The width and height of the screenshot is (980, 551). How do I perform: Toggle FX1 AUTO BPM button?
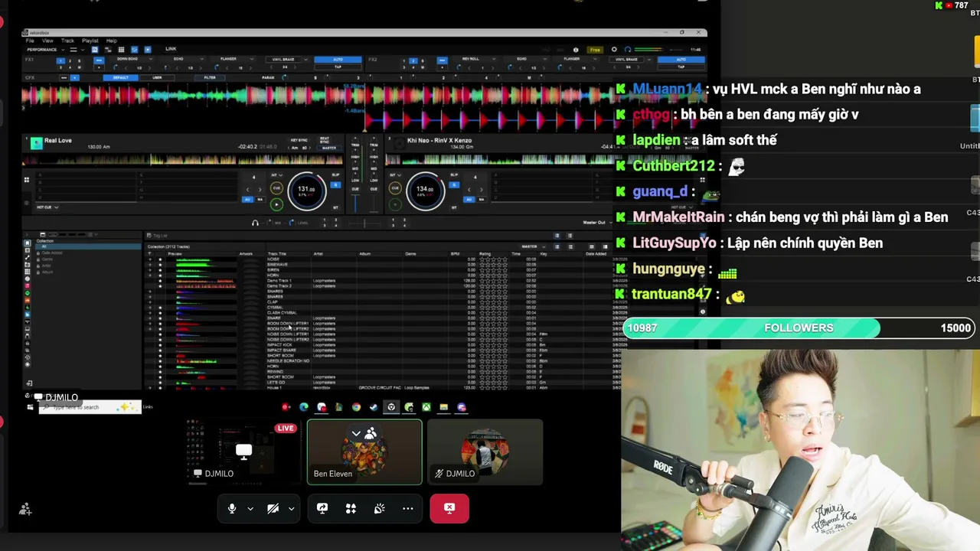338,59
